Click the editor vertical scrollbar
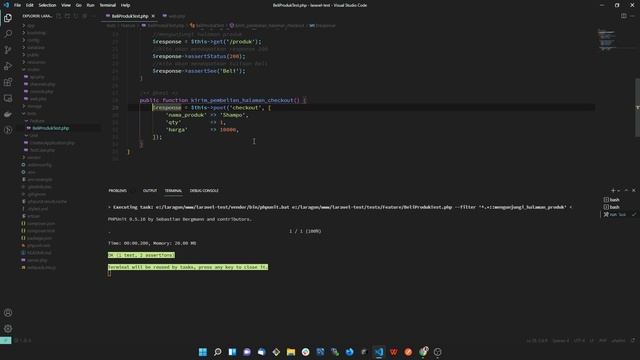 pos(637,107)
